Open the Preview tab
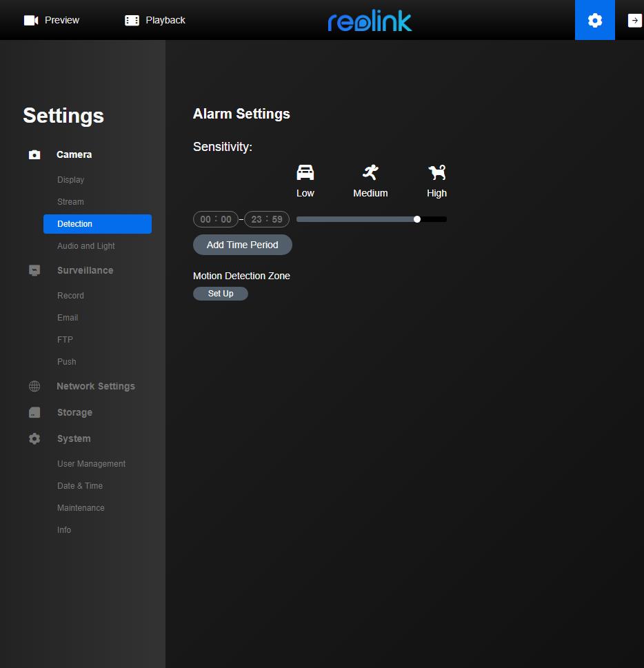The image size is (644, 668). point(52,21)
